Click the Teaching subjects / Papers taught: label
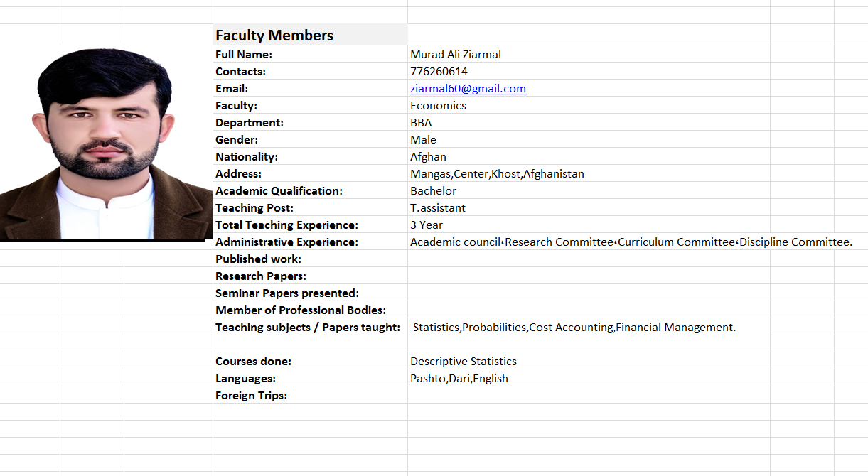The image size is (868, 476). pyautogui.click(x=308, y=327)
